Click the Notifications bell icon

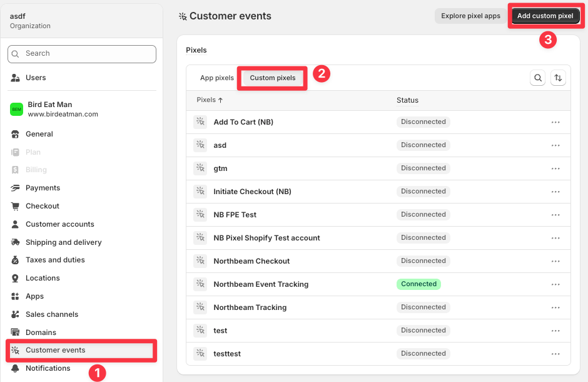click(15, 368)
